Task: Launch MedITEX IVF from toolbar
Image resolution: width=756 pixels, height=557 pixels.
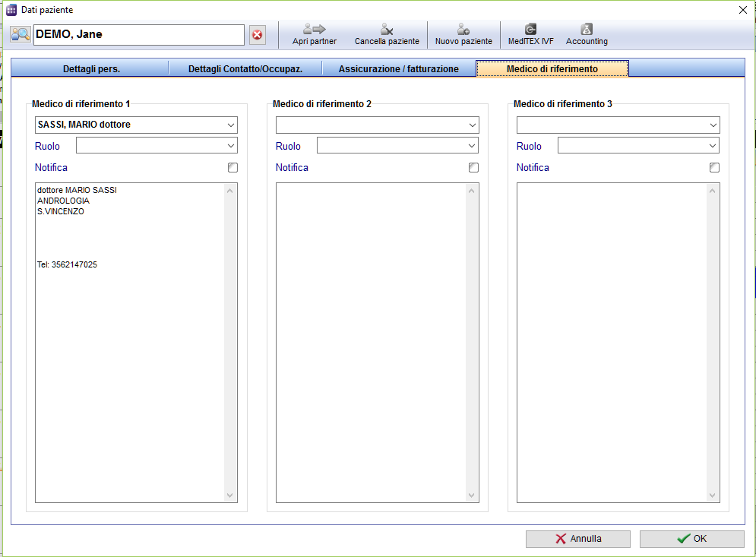Action: pyautogui.click(x=530, y=35)
